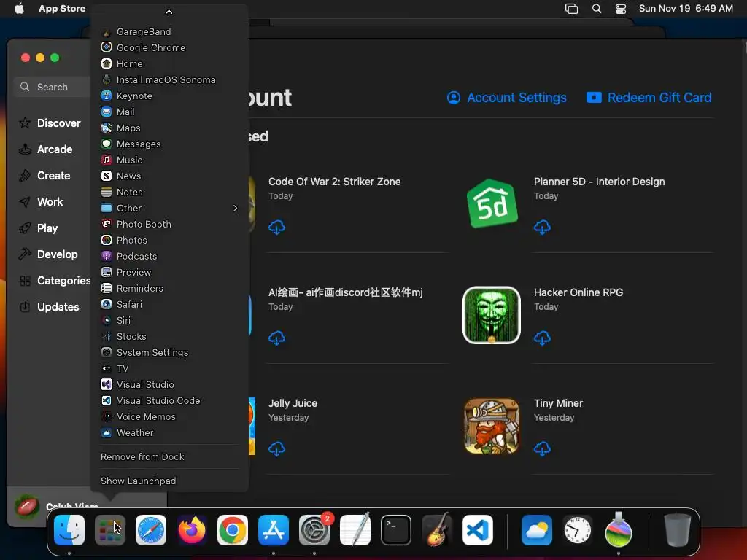
Task: Open Podcasts from the menu
Action: 169,256
